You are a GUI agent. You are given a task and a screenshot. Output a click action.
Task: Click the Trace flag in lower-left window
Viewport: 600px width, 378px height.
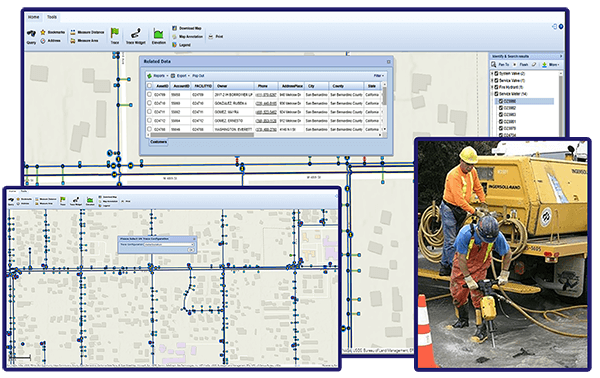63,200
